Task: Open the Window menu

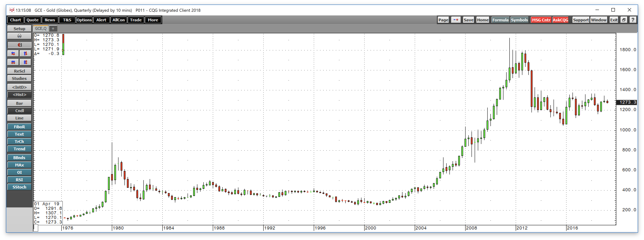Action: (598, 20)
